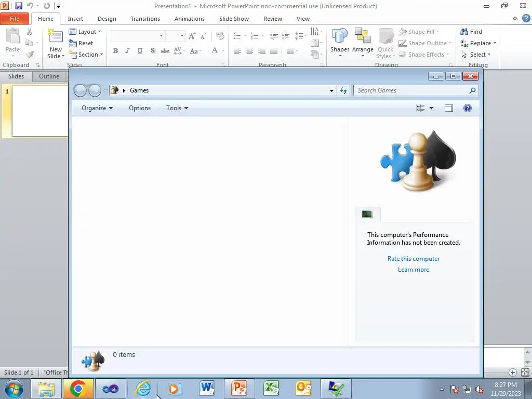Viewport: 532px width, 399px height.
Task: Toggle Strikethrough formatting
Action: [165, 51]
